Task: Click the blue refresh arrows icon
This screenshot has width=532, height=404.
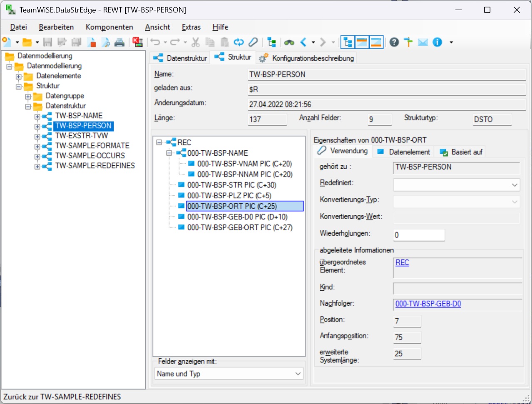Action: (x=239, y=42)
